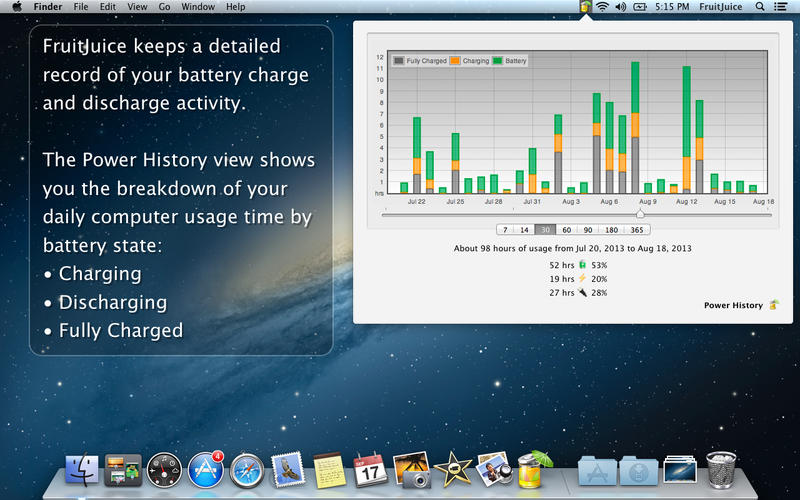The image size is (800, 500).
Task: Click the Charging orange legend swatch
Action: click(x=455, y=61)
